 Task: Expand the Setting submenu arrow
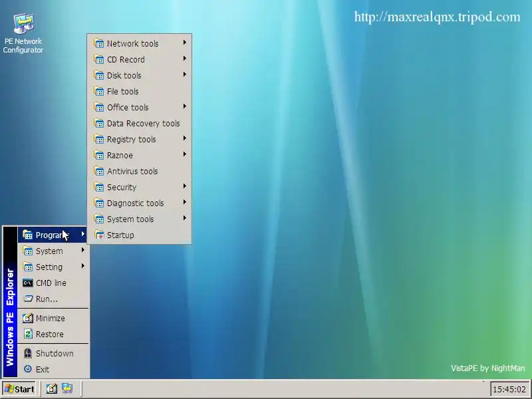[x=82, y=265]
